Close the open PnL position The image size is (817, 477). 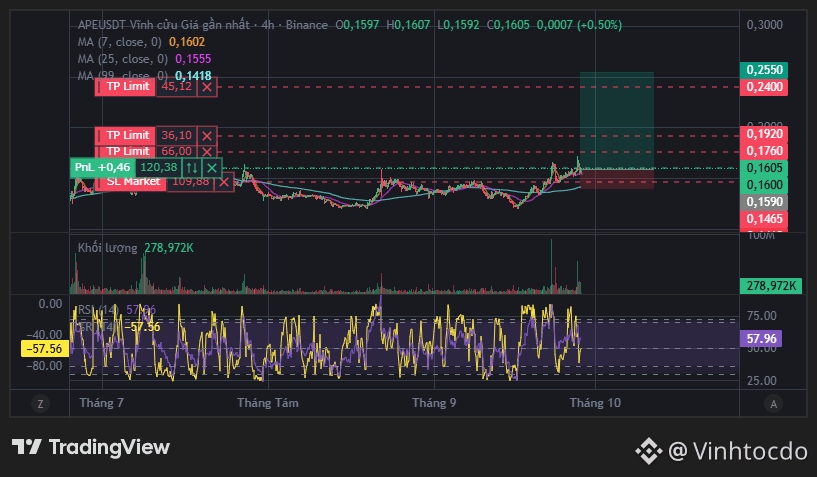212,168
